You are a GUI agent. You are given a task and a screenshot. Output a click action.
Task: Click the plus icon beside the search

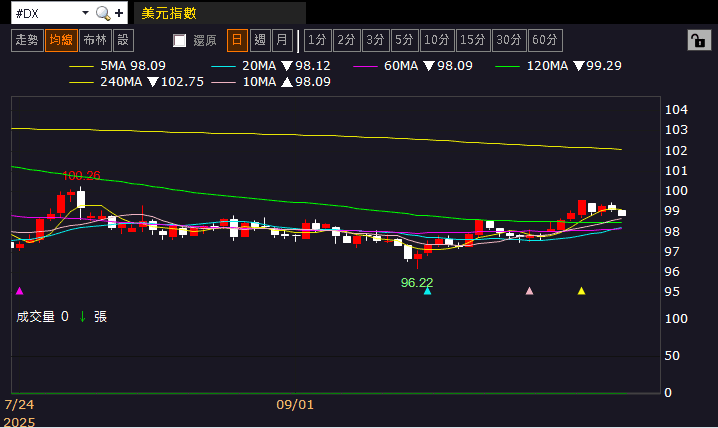[119, 13]
